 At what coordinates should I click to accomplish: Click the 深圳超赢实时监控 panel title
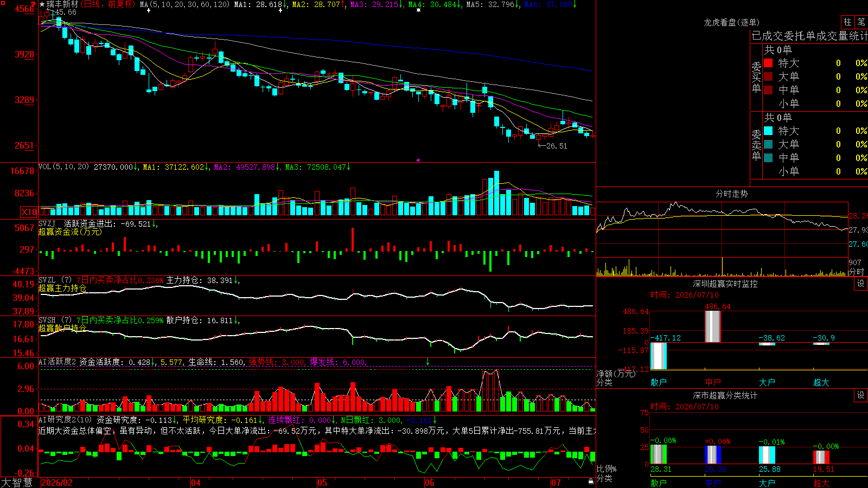click(x=725, y=284)
